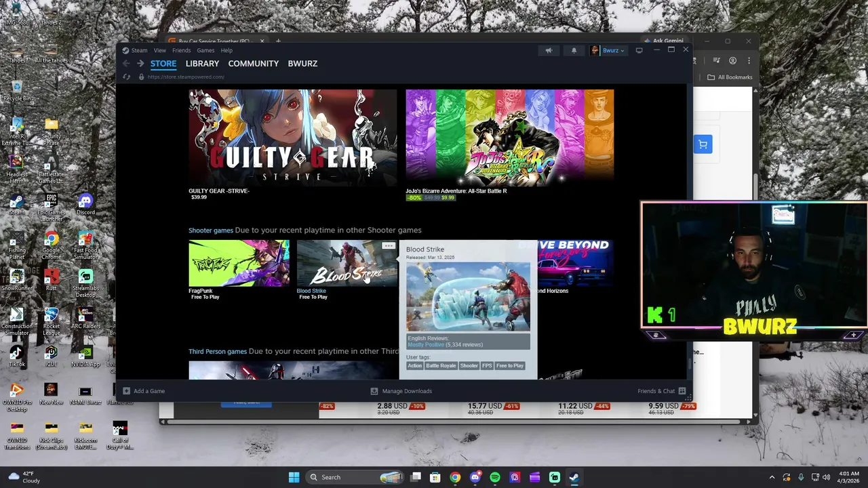The height and width of the screenshot is (488, 868).
Task: Open All Bookmarks folder in Chrome
Action: [x=730, y=77]
